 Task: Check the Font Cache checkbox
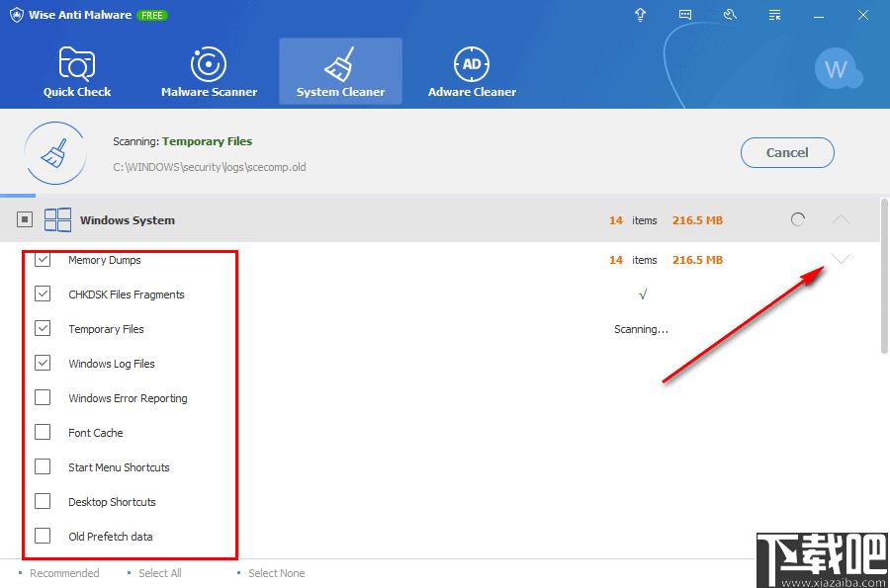(x=43, y=432)
